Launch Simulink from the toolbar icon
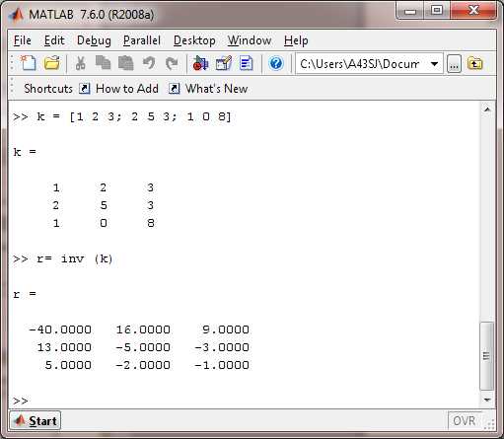Image resolution: width=504 pixels, height=439 pixels. pos(200,63)
